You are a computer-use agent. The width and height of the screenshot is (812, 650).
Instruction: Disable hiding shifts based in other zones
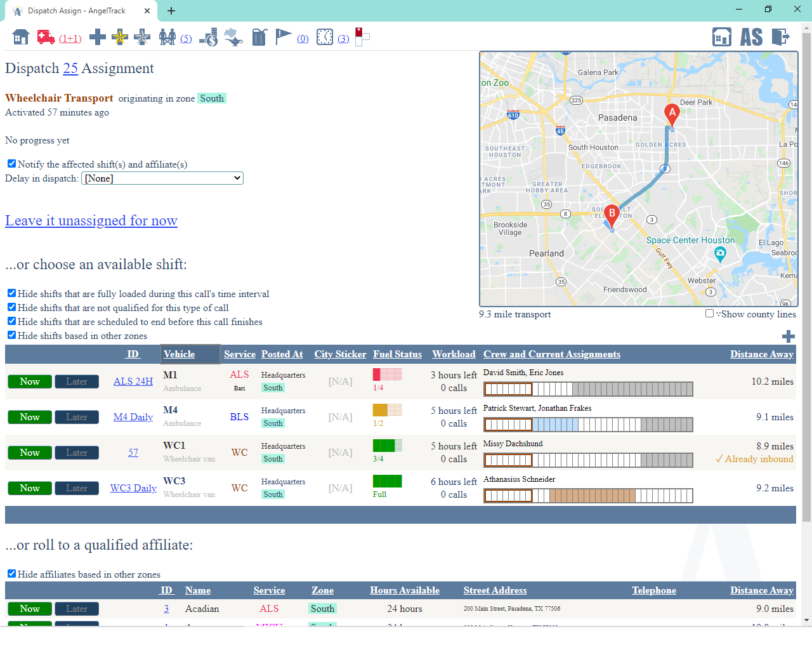pyautogui.click(x=11, y=335)
